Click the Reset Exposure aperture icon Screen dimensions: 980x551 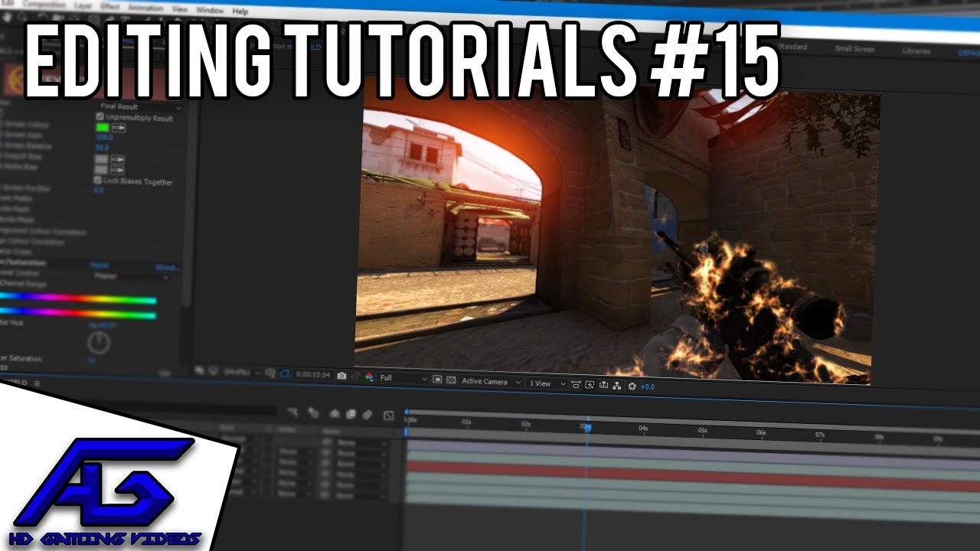(632, 386)
